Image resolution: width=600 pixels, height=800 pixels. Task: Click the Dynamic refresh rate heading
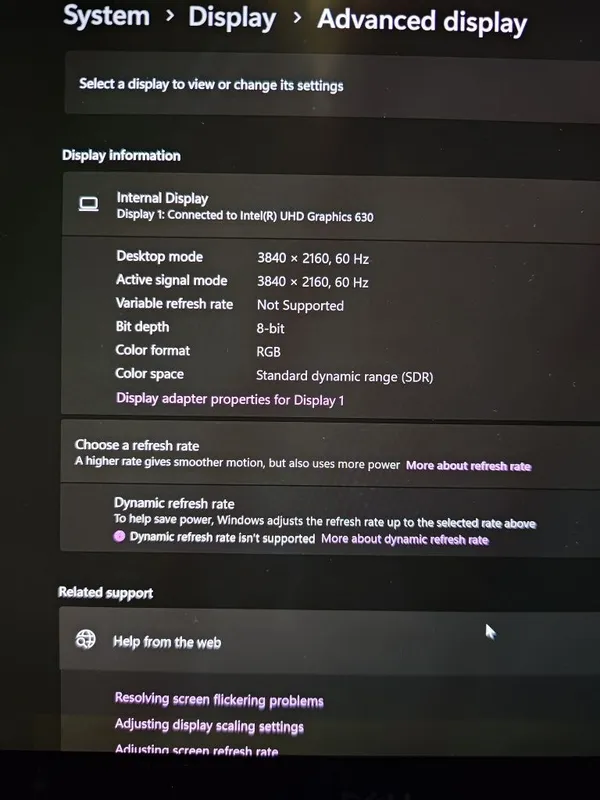pos(174,503)
